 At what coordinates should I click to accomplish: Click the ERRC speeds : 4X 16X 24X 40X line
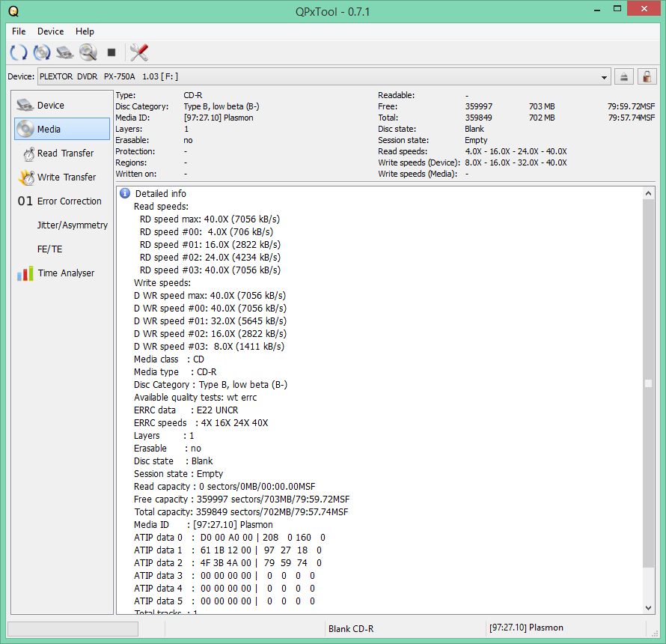(x=201, y=423)
